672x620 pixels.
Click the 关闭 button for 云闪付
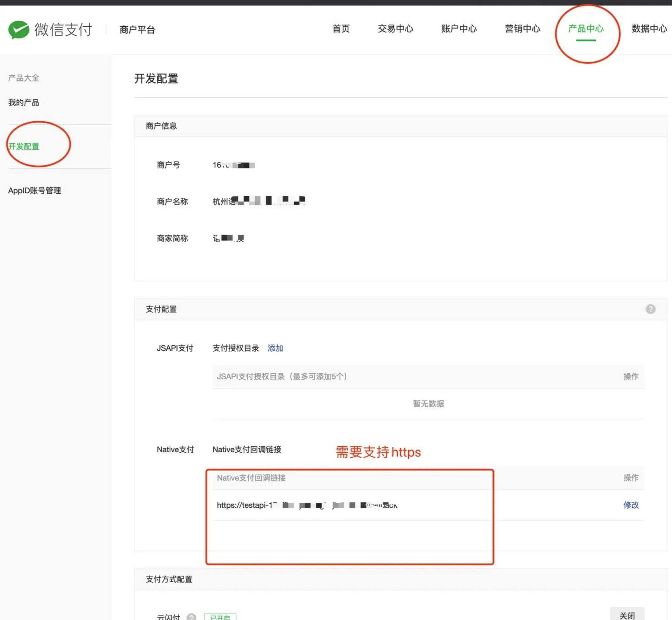click(627, 615)
